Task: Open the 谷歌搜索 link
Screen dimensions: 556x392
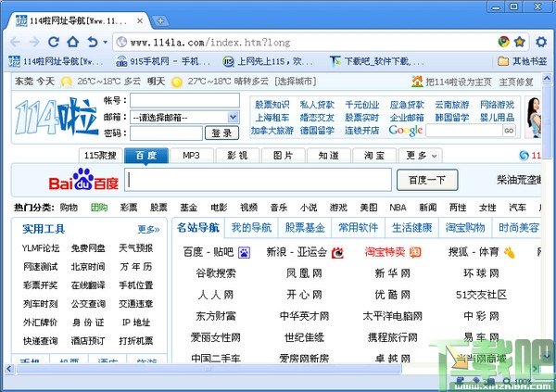Action: [x=216, y=273]
